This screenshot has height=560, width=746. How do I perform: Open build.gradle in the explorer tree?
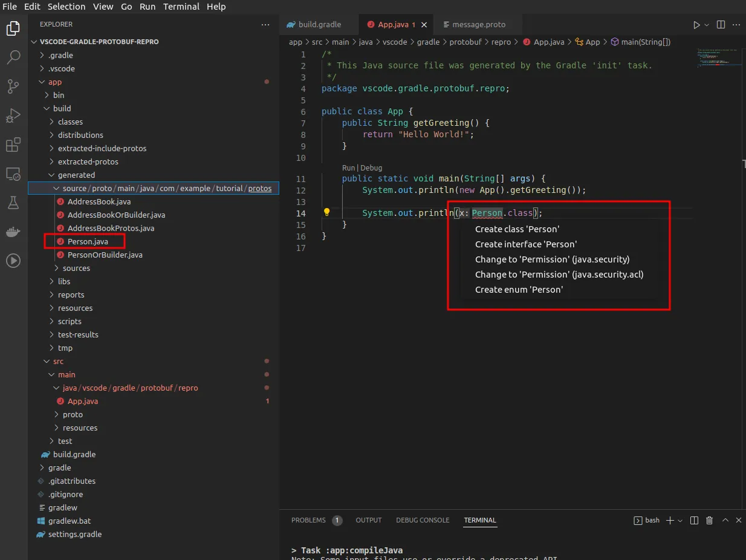[154, 454]
